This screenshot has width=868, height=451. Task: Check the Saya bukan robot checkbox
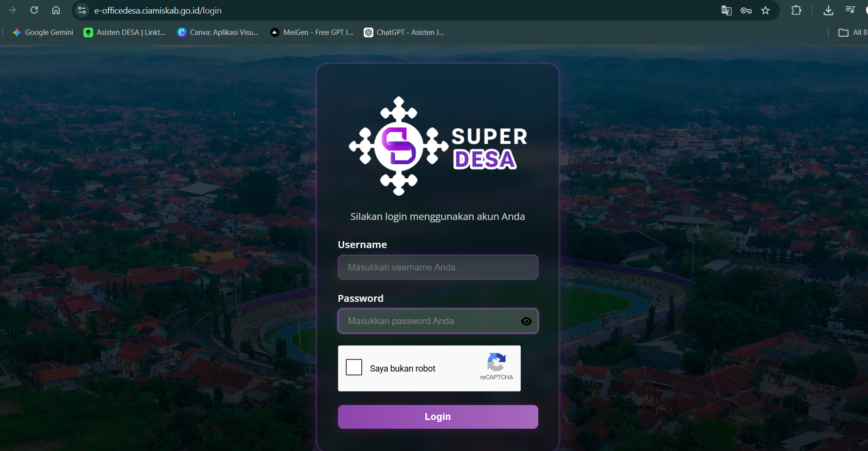coord(354,367)
